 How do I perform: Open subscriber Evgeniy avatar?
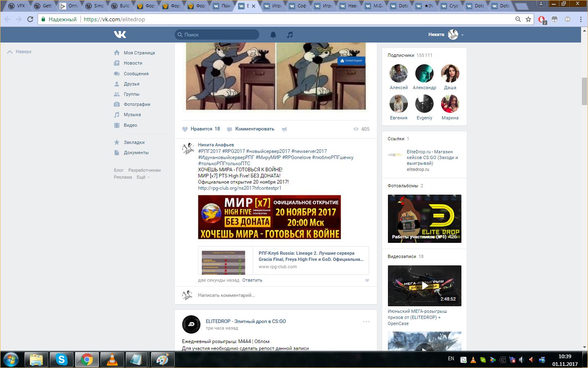(x=424, y=104)
